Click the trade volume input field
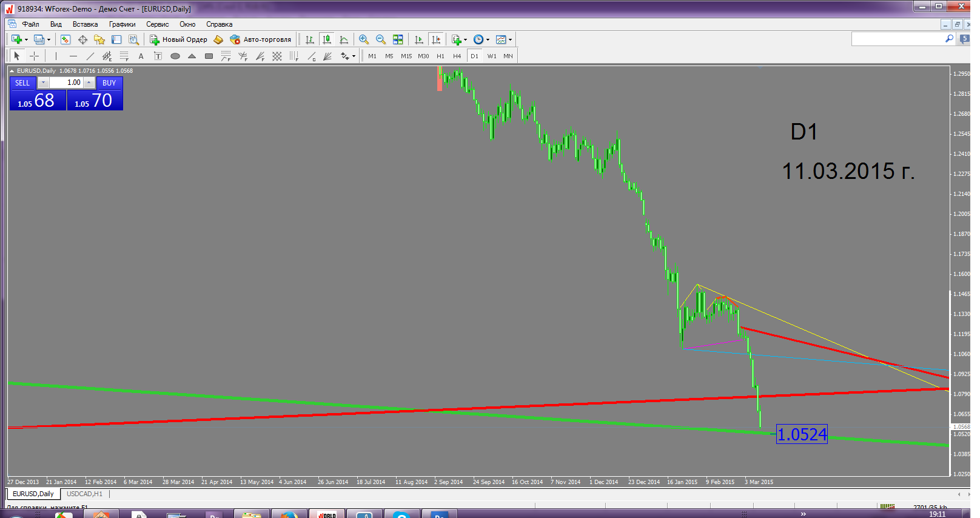 click(66, 82)
